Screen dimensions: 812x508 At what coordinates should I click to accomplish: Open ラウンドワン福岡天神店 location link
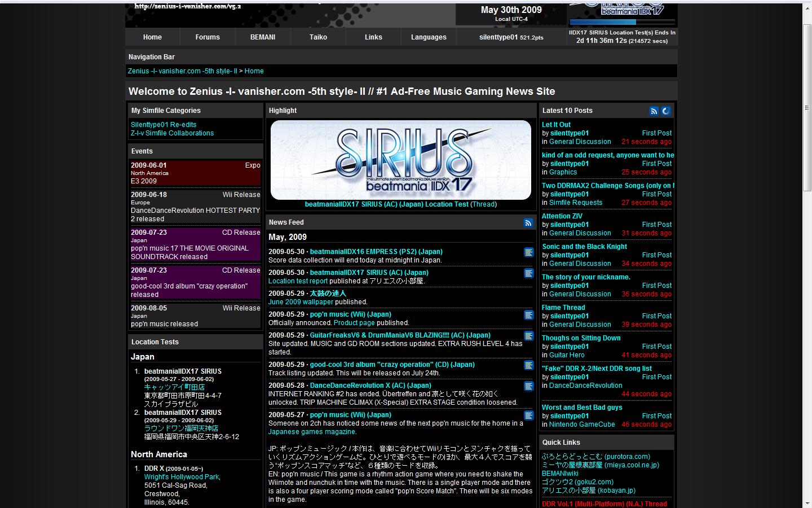pyautogui.click(x=181, y=428)
